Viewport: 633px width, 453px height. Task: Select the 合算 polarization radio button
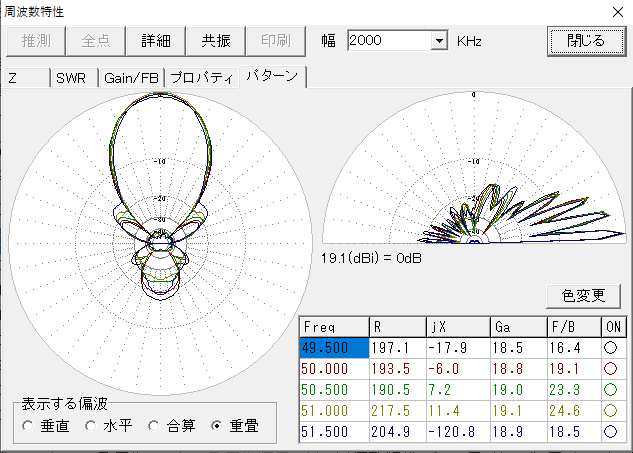click(x=153, y=426)
